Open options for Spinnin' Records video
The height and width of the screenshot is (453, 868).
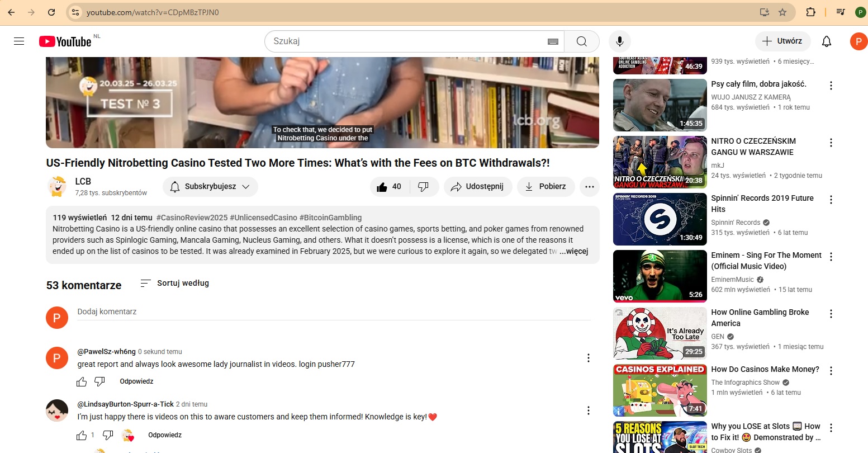pos(831,200)
